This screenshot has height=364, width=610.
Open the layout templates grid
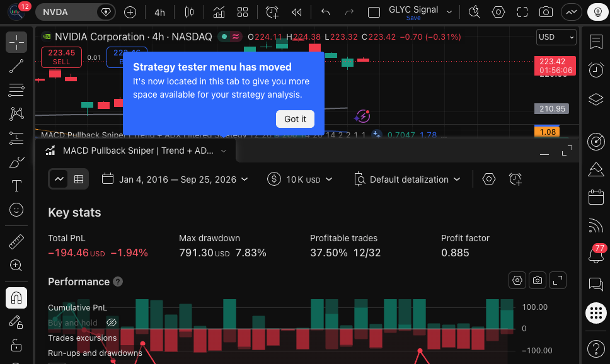tap(243, 12)
